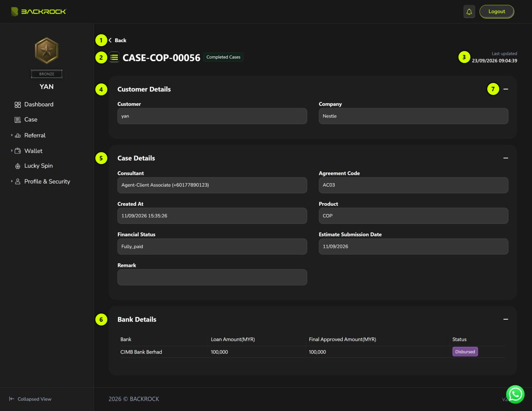The height and width of the screenshot is (411, 532).
Task: Open the WhatsApp chat bubble
Action: tap(515, 394)
